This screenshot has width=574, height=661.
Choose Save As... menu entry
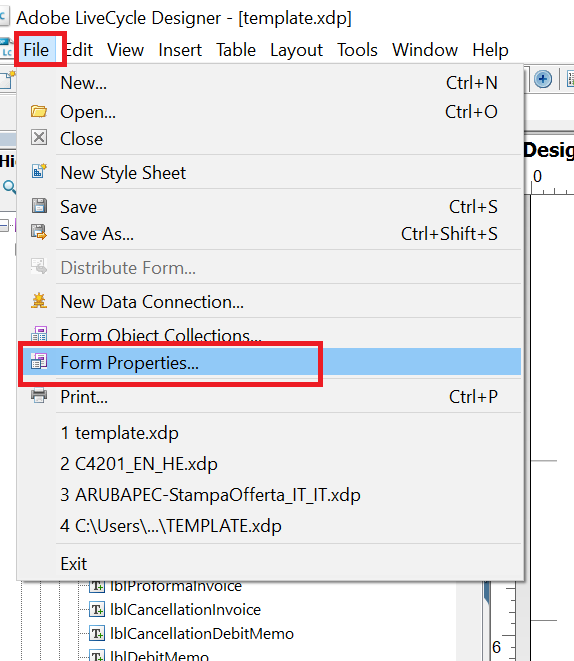[x=270, y=234]
